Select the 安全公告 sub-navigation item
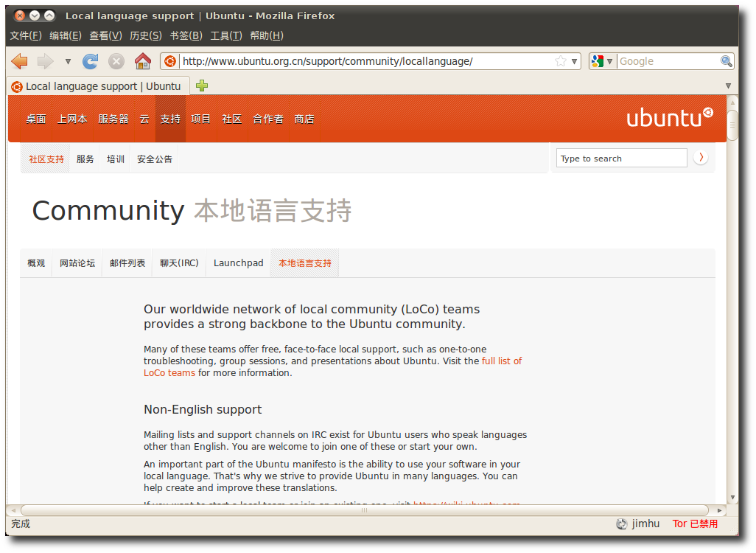Screen dimensions: 756x553 pyautogui.click(x=154, y=159)
